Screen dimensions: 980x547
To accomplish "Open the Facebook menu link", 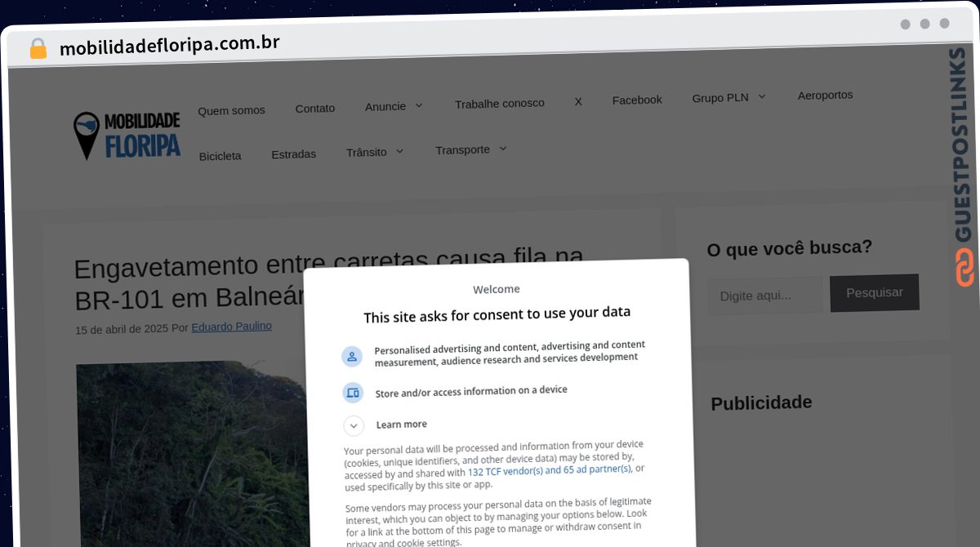I will click(637, 100).
